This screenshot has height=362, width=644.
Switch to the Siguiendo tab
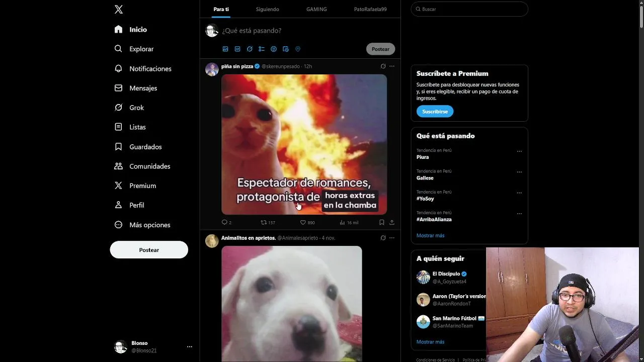(267, 9)
